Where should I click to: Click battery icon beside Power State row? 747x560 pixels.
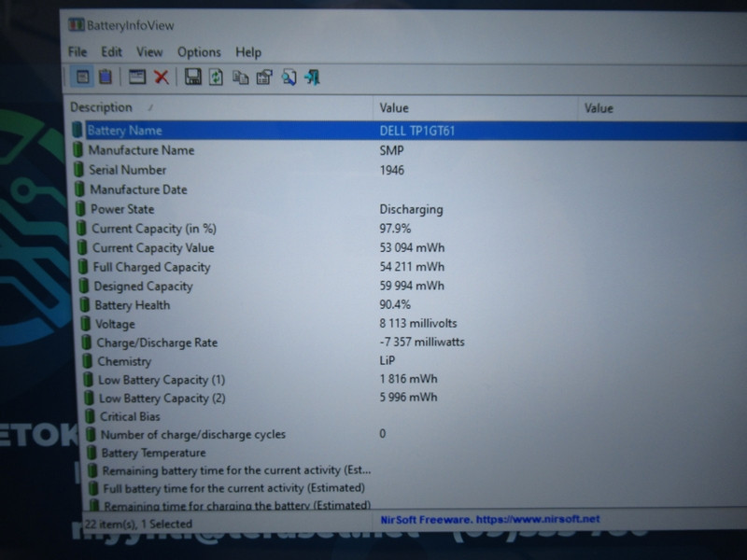click(x=80, y=208)
